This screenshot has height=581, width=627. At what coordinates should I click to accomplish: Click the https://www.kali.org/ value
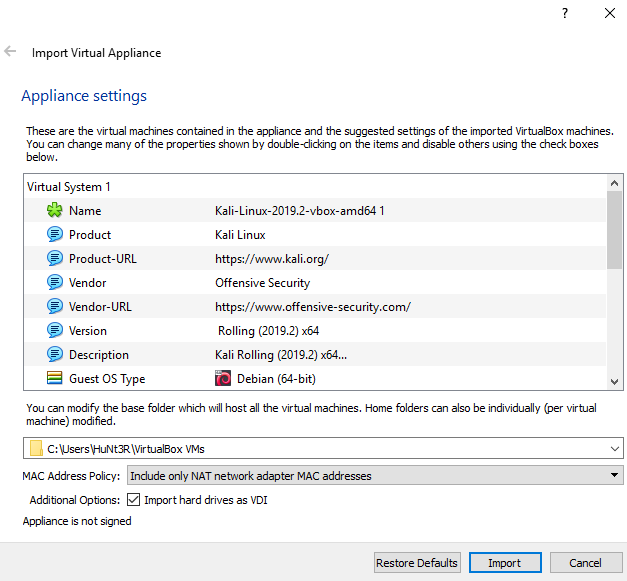coord(272,259)
